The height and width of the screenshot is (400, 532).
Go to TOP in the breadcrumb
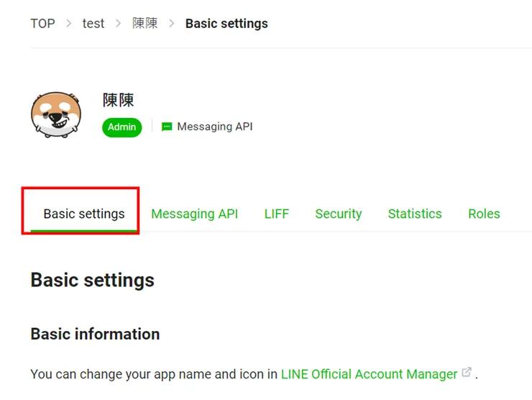[42, 23]
